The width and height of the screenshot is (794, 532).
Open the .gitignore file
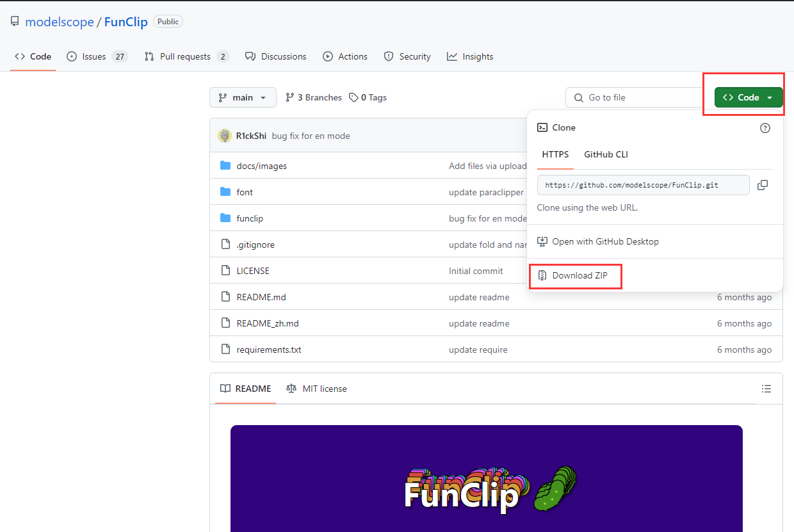click(x=255, y=245)
